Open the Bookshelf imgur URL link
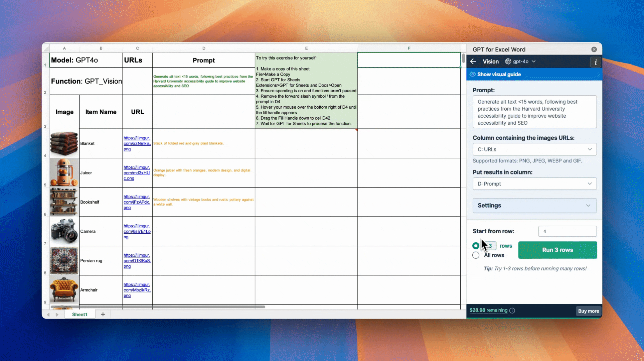644x361 pixels. 137,202
